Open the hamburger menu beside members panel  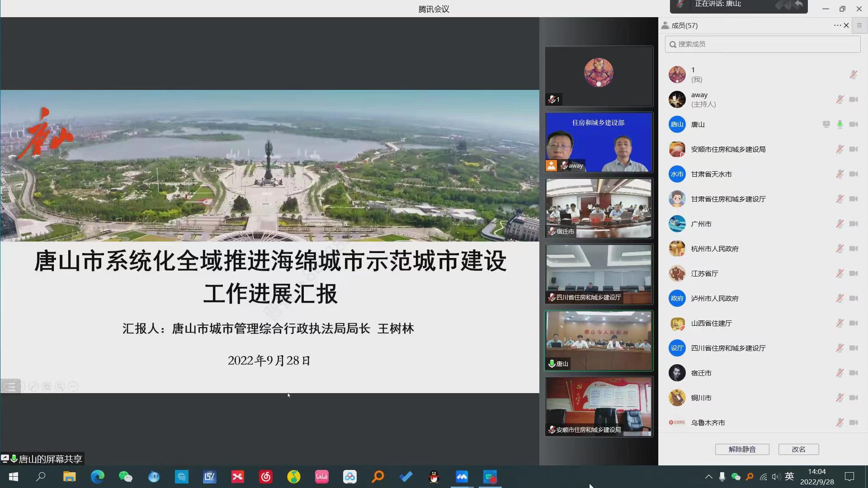(859, 25)
